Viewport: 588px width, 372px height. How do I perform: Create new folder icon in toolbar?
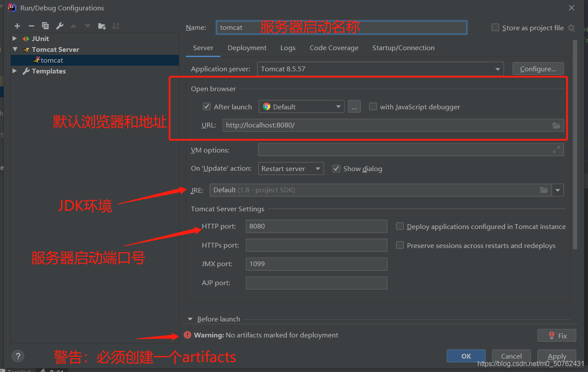click(102, 26)
